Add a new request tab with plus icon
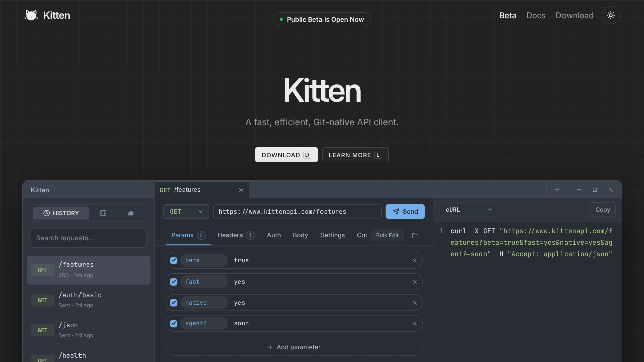This screenshot has width=644, height=362. [x=557, y=190]
